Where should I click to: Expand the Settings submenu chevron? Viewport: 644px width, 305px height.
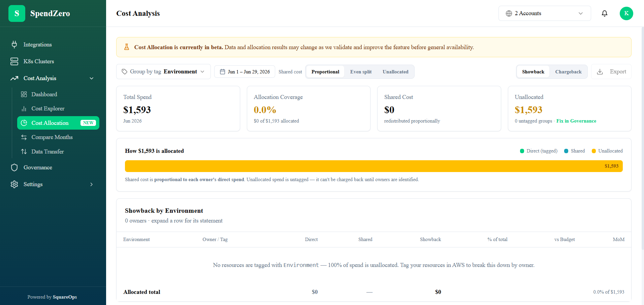(92, 184)
